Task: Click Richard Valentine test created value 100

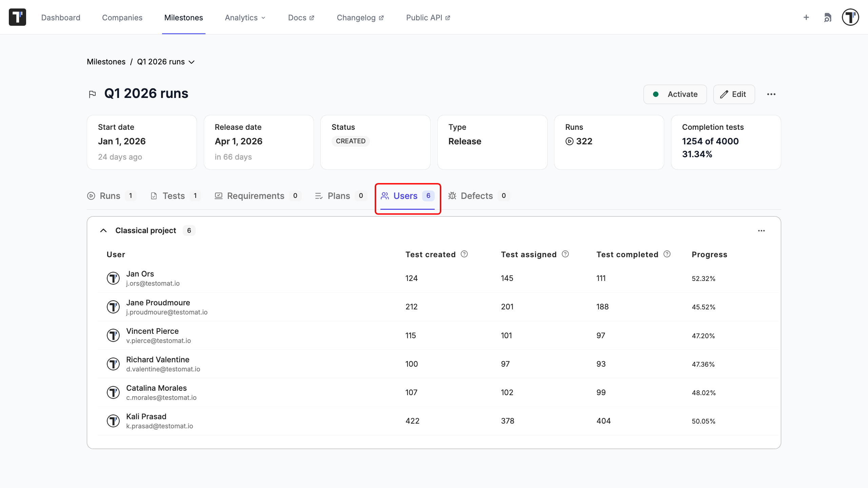Action: (412, 364)
